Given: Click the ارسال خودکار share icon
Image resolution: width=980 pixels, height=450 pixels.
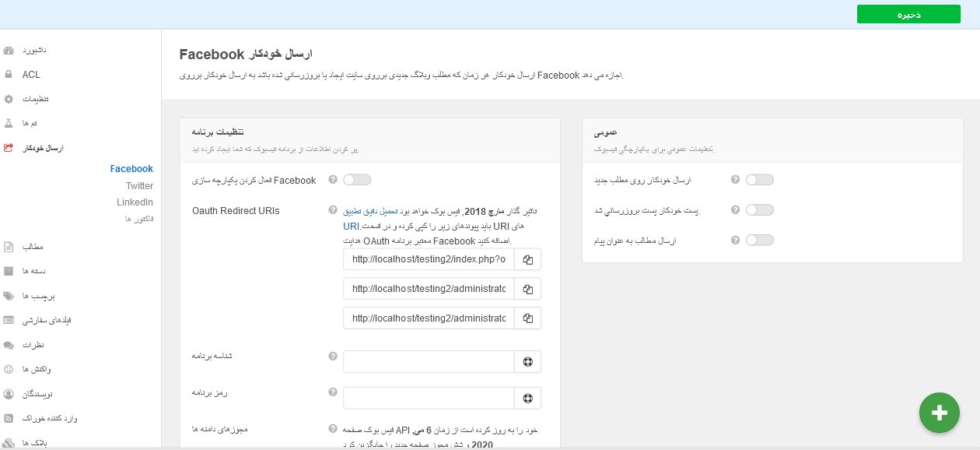Looking at the screenshot, I should pyautogui.click(x=9, y=148).
